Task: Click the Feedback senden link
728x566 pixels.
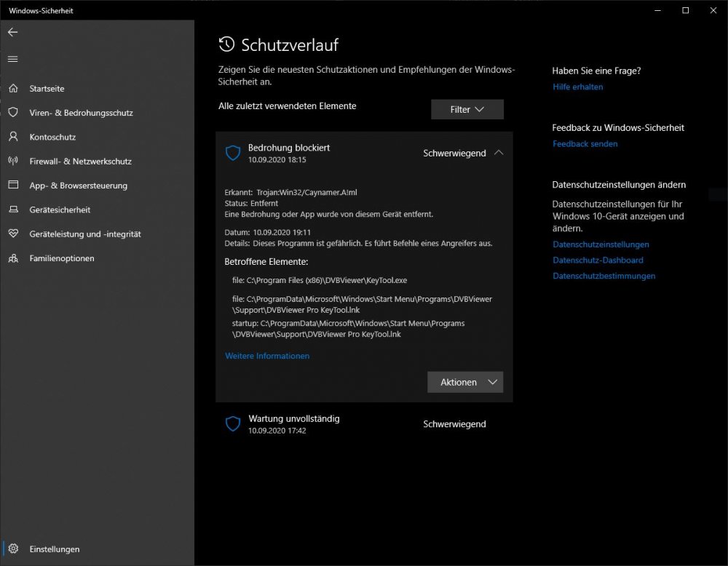Action: (585, 143)
